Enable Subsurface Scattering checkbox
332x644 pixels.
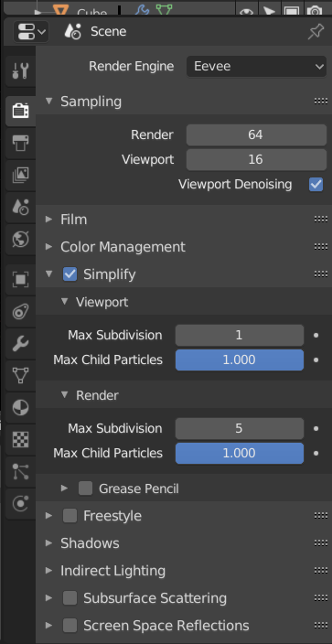[x=70, y=598]
